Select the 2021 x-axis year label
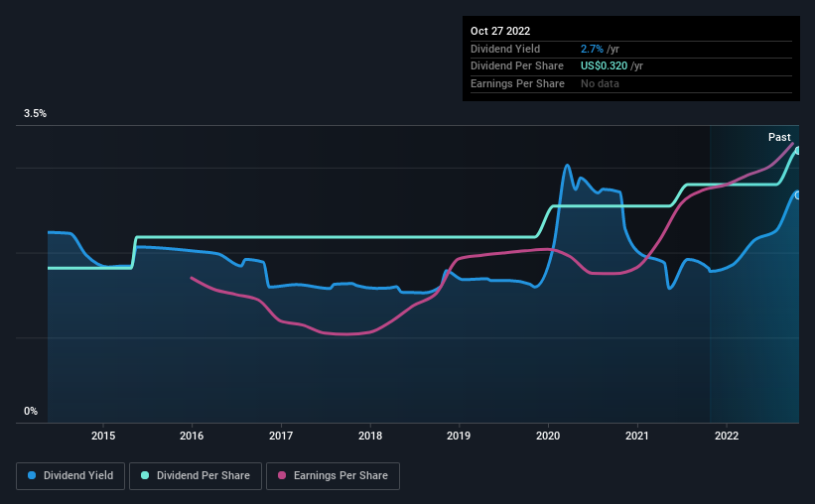 (x=636, y=436)
